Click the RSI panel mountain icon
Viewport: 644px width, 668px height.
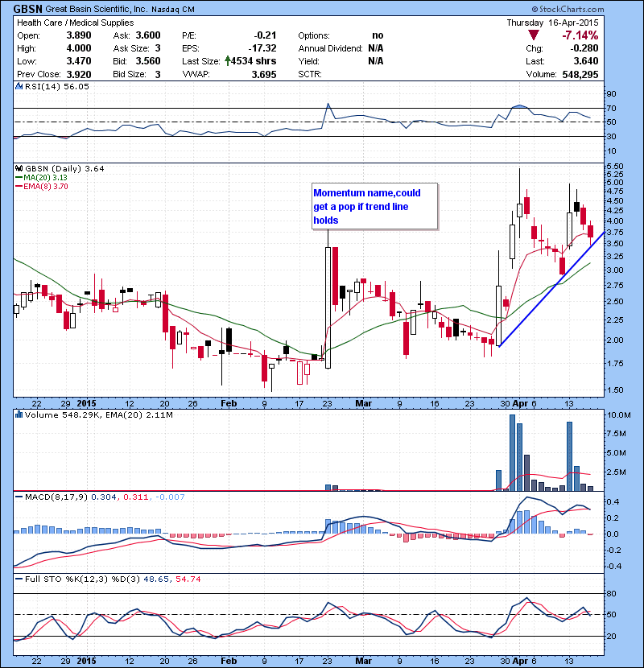(19, 86)
